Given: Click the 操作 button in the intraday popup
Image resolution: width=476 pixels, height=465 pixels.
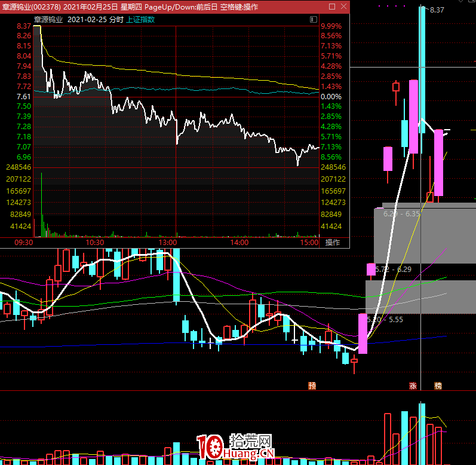Looking at the screenshot, I should pos(333,243).
